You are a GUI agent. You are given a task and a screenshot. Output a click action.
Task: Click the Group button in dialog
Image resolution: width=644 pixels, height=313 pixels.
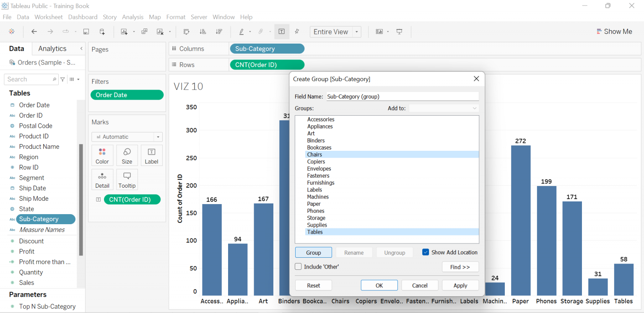point(314,253)
